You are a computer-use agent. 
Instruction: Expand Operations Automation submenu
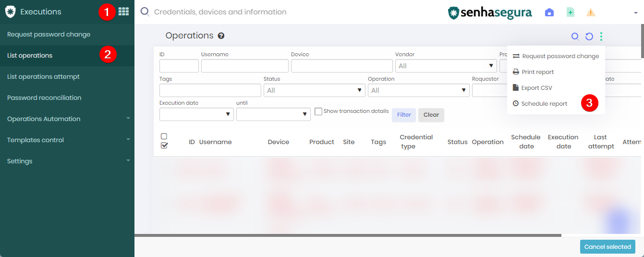tap(67, 119)
